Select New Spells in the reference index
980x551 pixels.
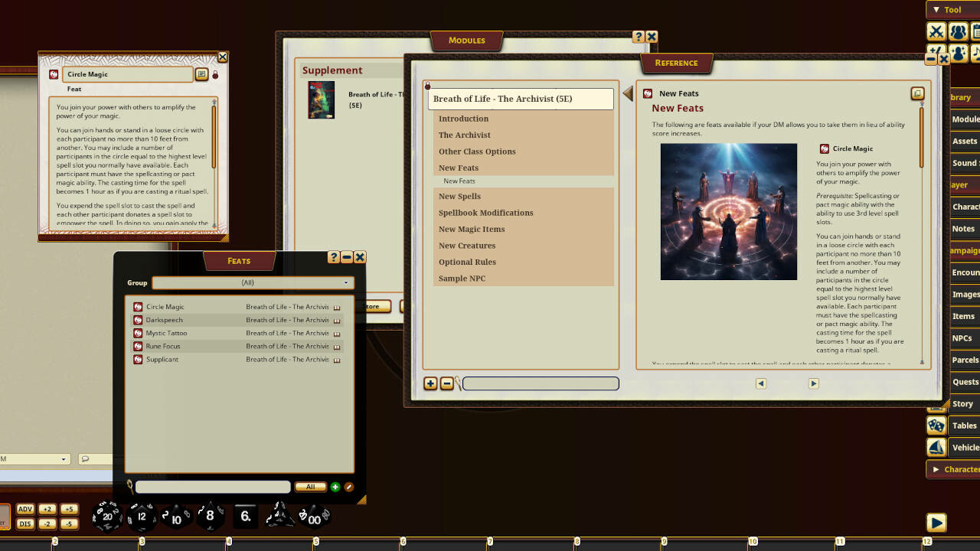click(x=459, y=196)
